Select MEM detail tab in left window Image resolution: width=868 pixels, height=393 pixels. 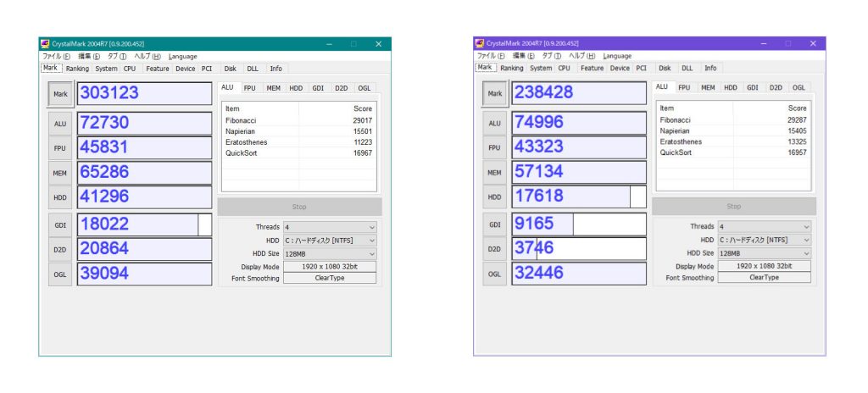point(273,88)
